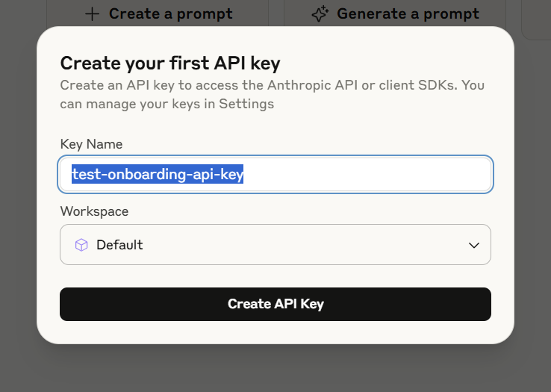Screen dimensions: 551x392
Task: Click the "Key Name" field label
Action: click(91, 144)
